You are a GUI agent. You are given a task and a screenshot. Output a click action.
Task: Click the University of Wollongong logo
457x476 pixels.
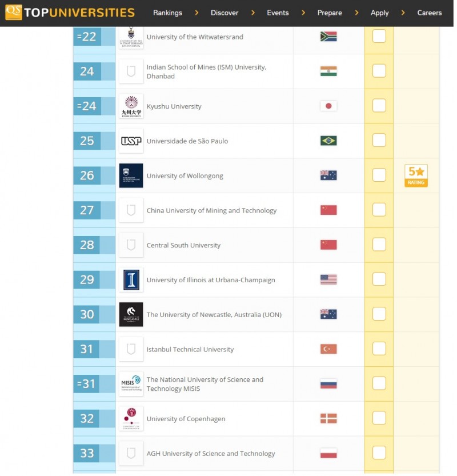coord(131,176)
